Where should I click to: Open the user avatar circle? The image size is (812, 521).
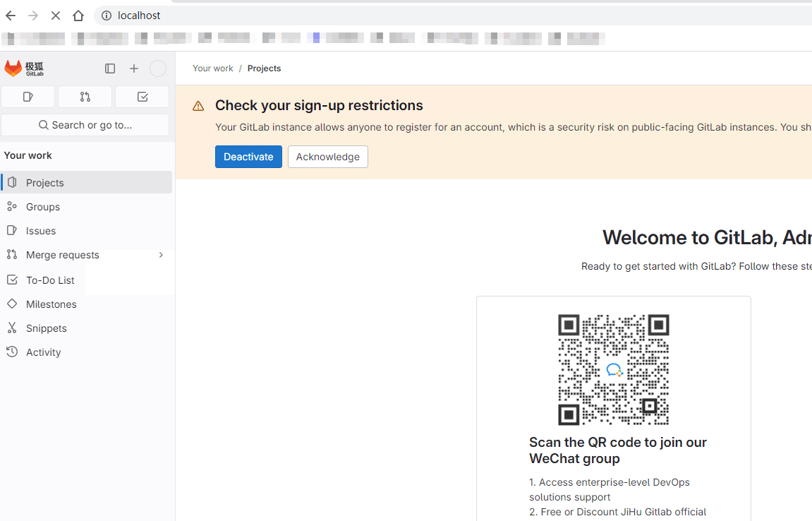pyautogui.click(x=158, y=68)
